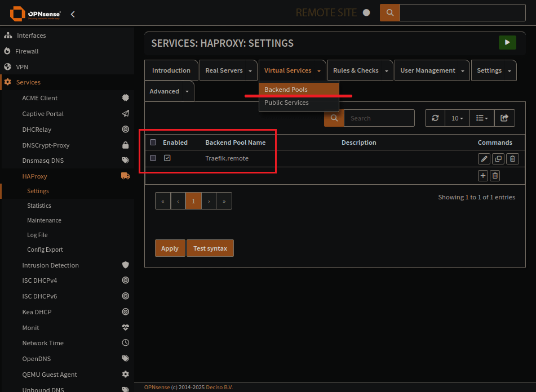Click the Test syntax button
Image resolution: width=536 pixels, height=392 pixels.
coord(210,248)
